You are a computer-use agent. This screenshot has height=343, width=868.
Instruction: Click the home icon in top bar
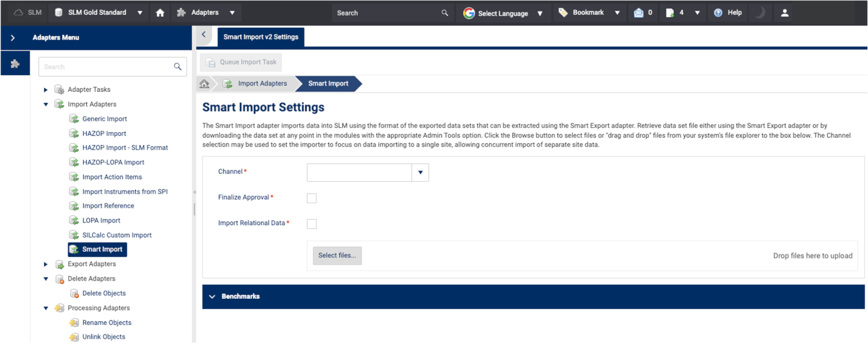(160, 12)
